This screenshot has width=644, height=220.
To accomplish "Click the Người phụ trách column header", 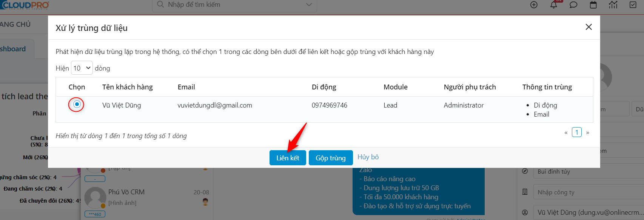I will click(470, 87).
